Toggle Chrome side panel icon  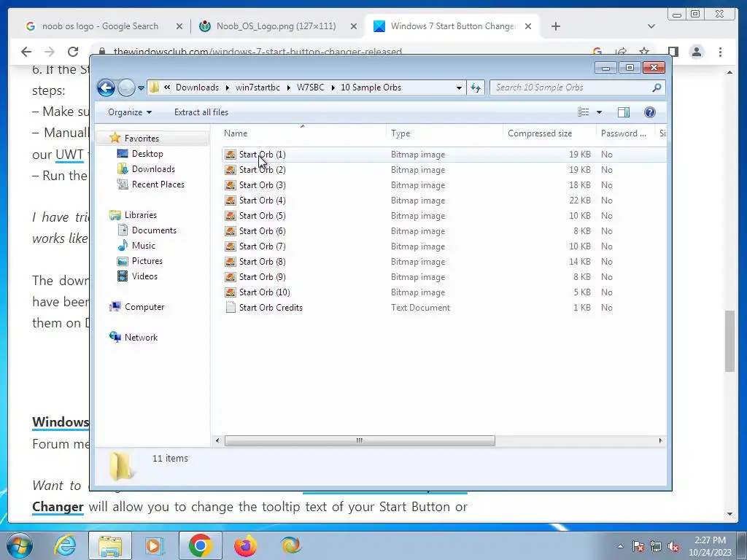coord(673,52)
